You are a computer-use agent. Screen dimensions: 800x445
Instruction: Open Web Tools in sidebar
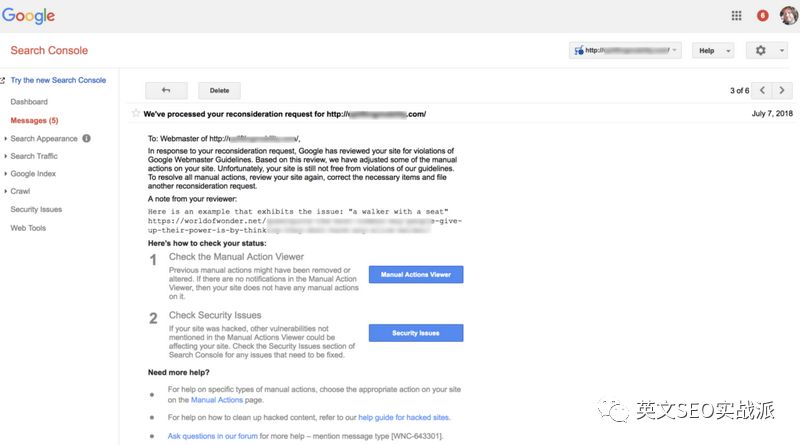click(28, 228)
